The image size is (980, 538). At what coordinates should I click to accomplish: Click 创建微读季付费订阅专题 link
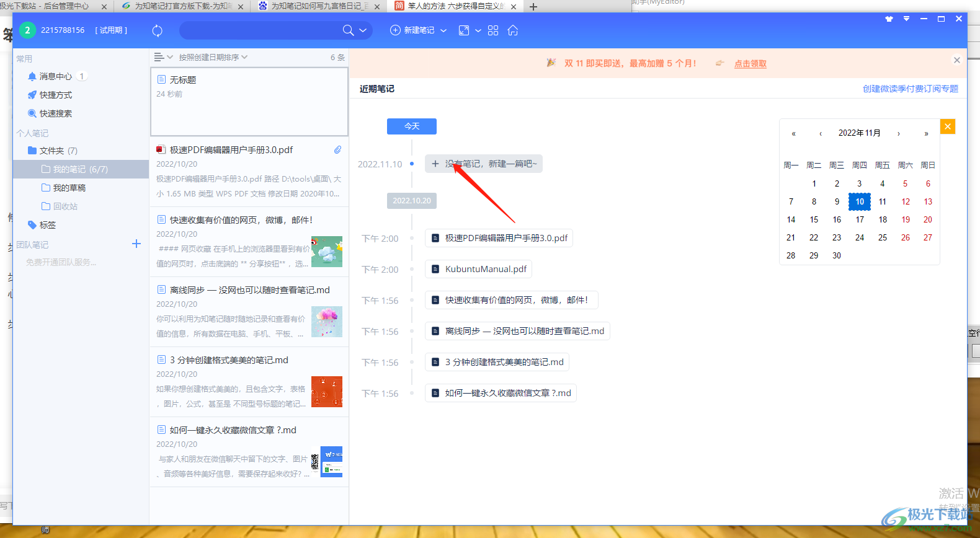tap(911, 89)
